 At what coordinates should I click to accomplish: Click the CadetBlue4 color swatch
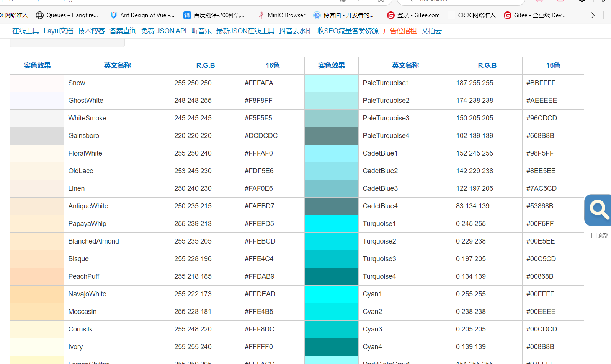coord(332,206)
